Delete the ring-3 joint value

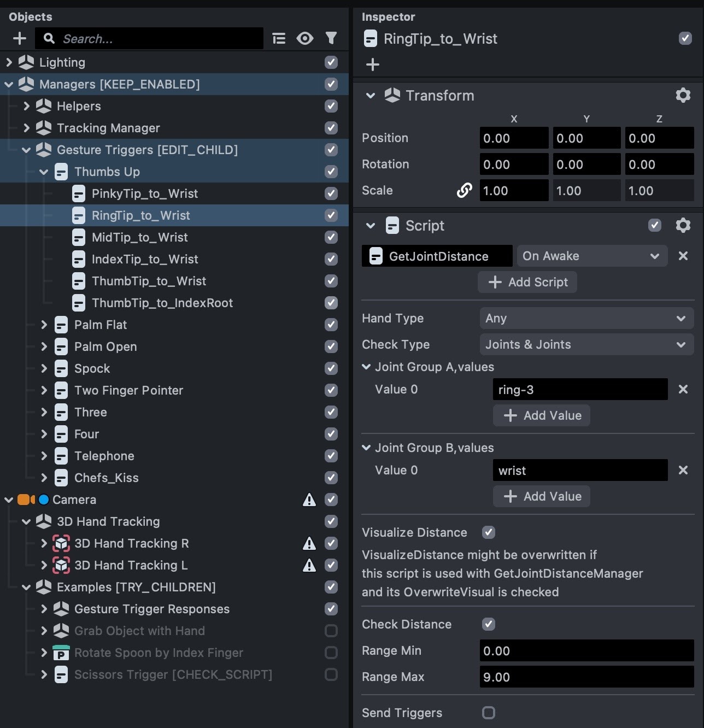point(683,389)
